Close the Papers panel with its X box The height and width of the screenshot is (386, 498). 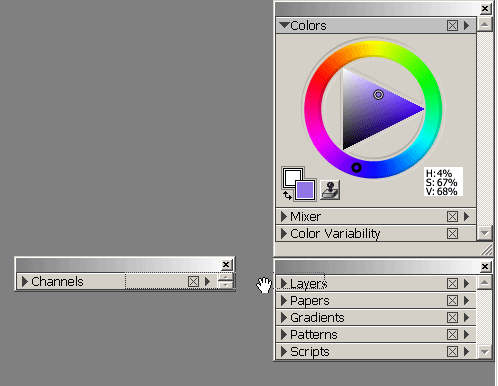click(452, 301)
